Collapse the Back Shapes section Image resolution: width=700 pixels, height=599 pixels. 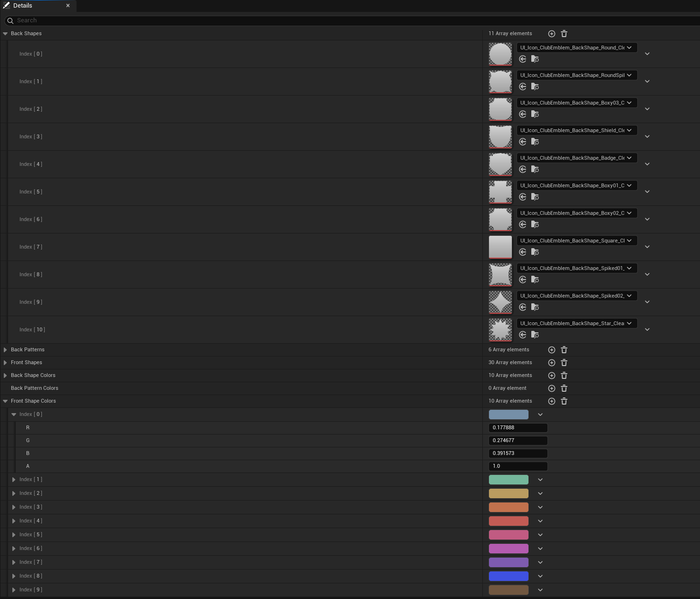pos(5,34)
